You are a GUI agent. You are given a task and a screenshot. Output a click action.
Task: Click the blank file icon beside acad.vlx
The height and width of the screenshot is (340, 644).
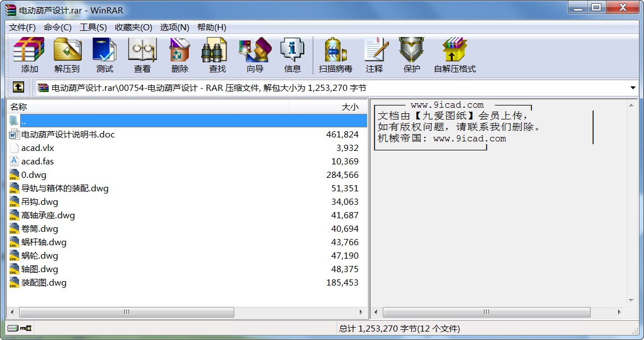tap(14, 148)
